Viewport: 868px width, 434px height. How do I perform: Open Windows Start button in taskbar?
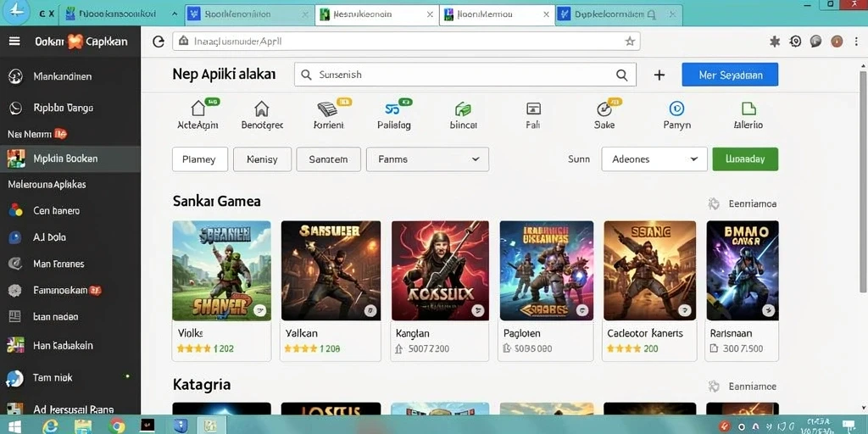[x=14, y=426]
